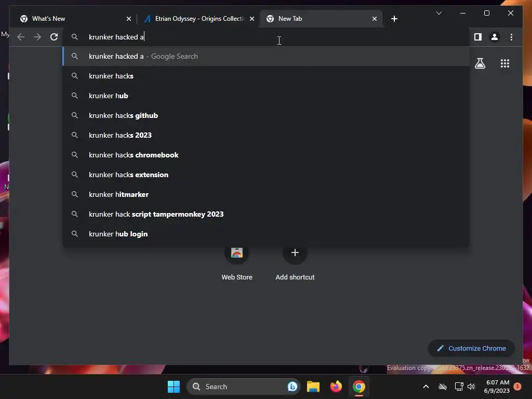Image resolution: width=532 pixels, height=399 pixels.
Task: Open the Chrome side panel
Action: tap(478, 37)
